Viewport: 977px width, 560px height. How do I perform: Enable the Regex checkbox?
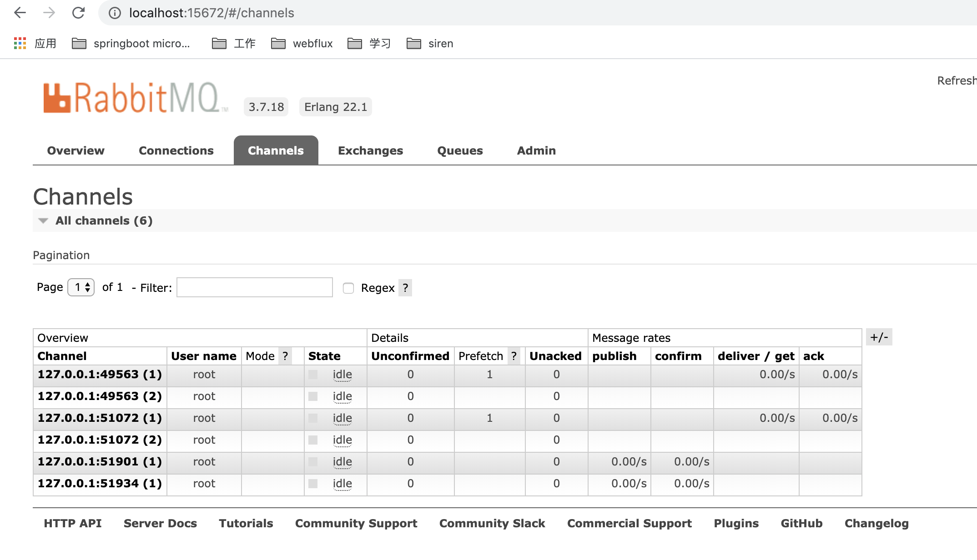coord(348,288)
